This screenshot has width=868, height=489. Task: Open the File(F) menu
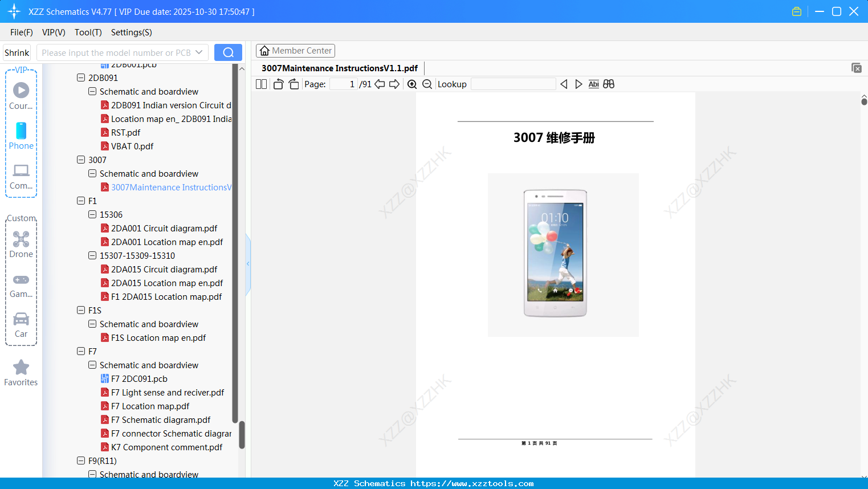(22, 32)
